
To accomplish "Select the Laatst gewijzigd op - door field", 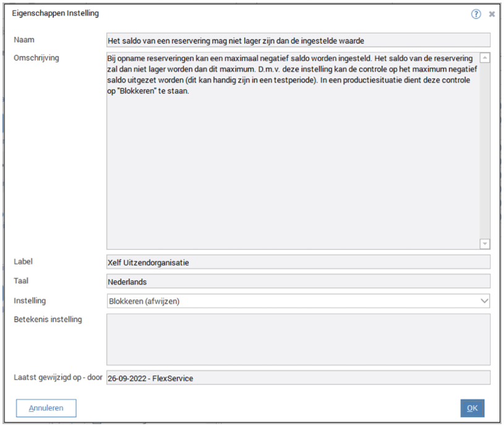I will click(298, 378).
